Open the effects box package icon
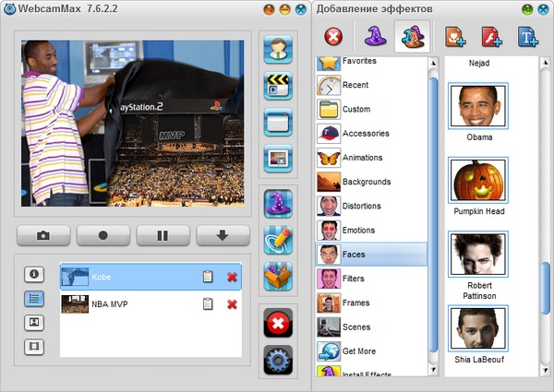554x392 pixels. pyautogui.click(x=278, y=277)
